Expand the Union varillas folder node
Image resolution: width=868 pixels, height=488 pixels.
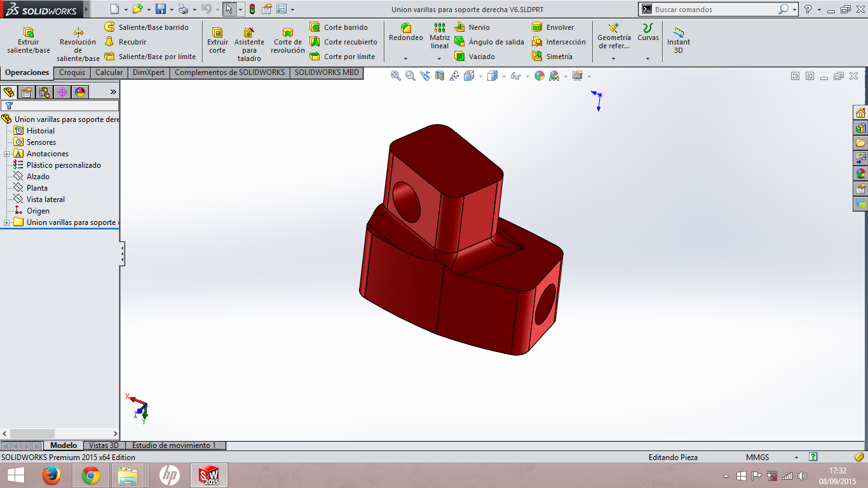(6, 222)
